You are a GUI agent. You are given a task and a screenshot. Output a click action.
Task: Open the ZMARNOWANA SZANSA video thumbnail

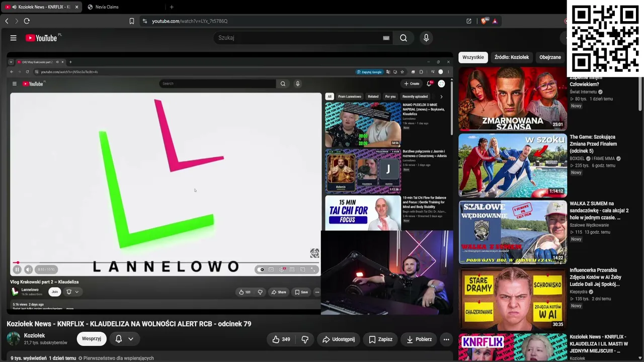tap(512, 99)
